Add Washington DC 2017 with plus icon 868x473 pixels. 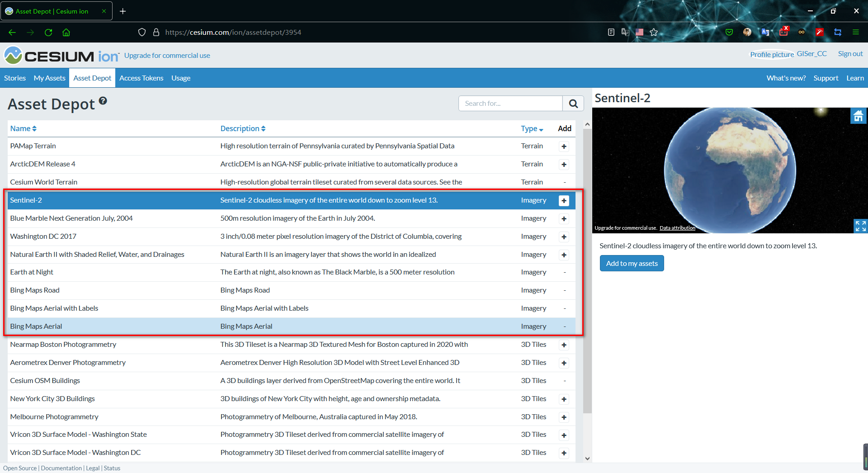564,237
